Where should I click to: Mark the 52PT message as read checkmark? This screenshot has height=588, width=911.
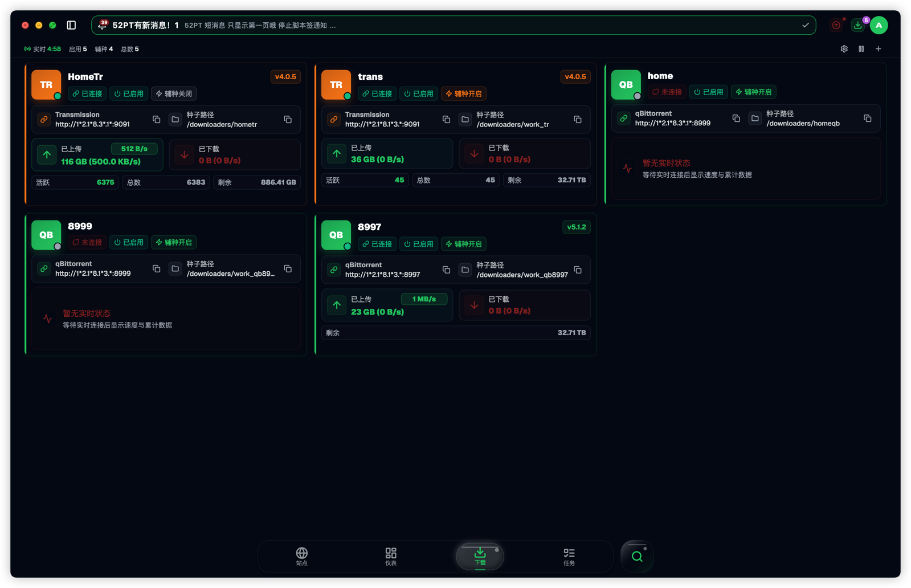[x=806, y=25]
